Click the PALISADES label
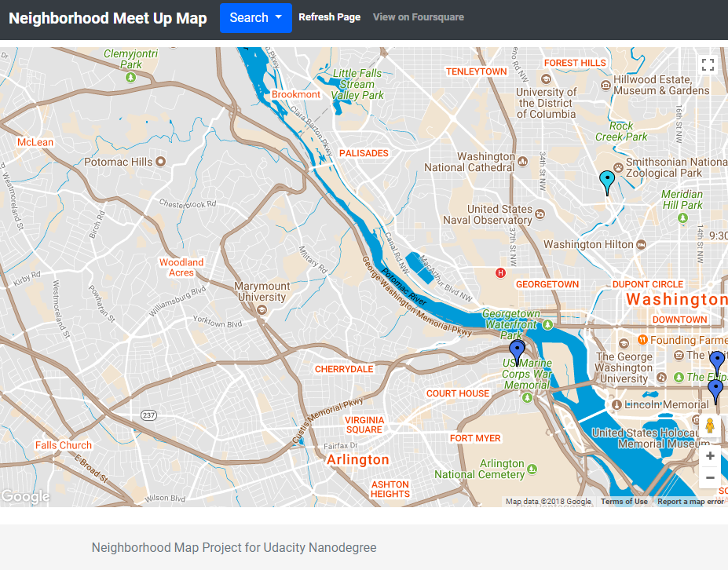 click(364, 153)
